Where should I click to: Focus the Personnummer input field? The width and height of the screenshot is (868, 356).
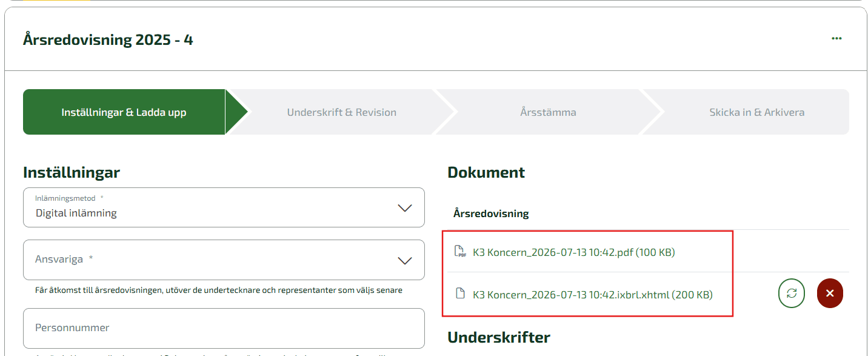[224, 328]
